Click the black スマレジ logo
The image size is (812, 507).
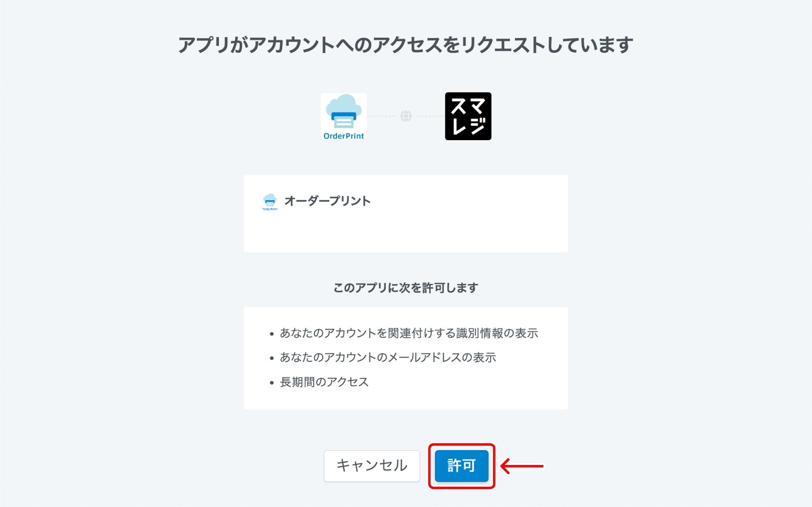pyautogui.click(x=468, y=116)
